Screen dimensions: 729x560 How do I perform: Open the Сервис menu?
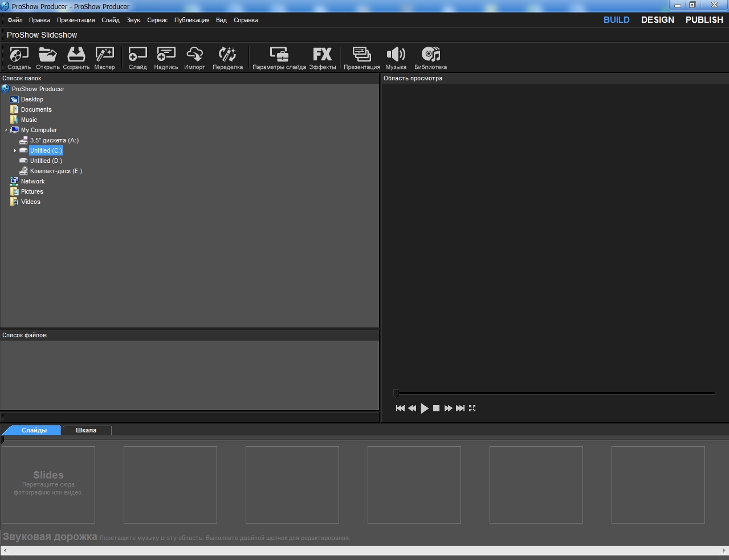pyautogui.click(x=157, y=20)
